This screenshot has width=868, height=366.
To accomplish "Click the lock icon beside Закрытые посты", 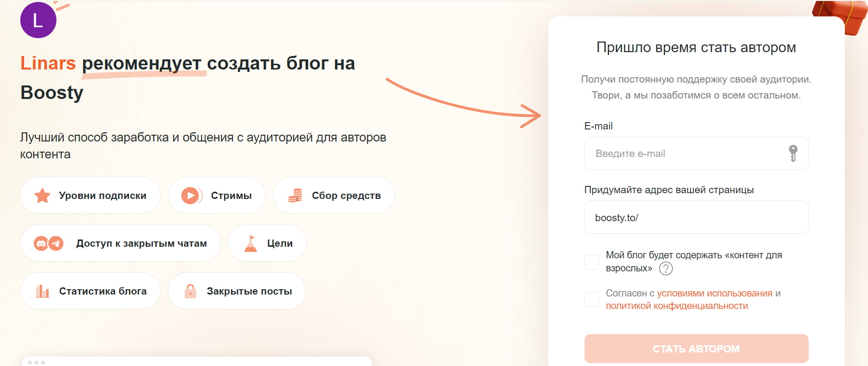I will [x=190, y=291].
